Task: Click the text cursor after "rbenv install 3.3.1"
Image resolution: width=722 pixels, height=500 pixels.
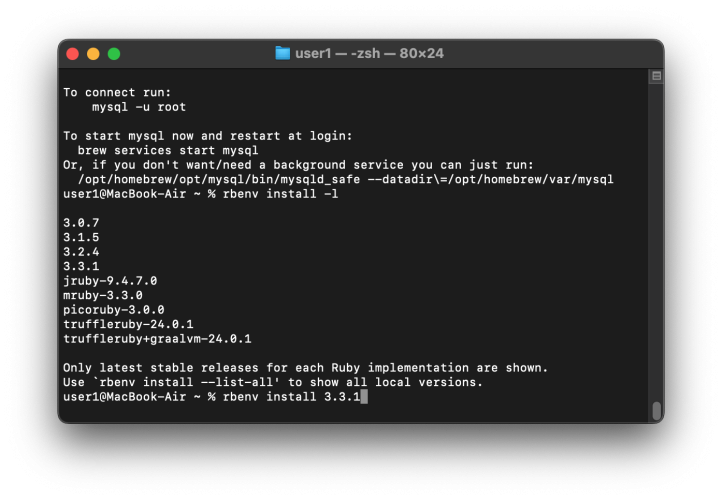Action: click(x=365, y=397)
